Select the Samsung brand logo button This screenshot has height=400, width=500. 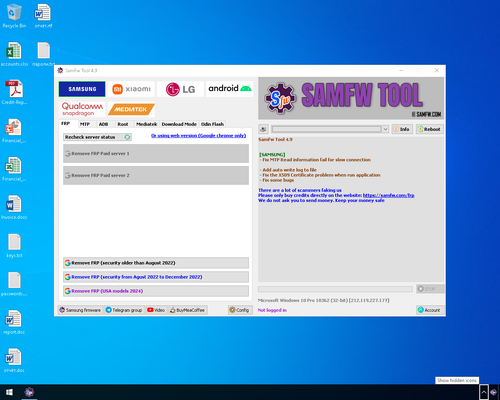pos(82,89)
